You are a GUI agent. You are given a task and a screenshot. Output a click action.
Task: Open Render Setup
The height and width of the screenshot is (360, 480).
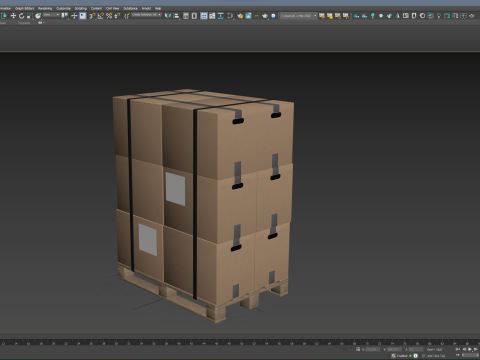pos(240,16)
